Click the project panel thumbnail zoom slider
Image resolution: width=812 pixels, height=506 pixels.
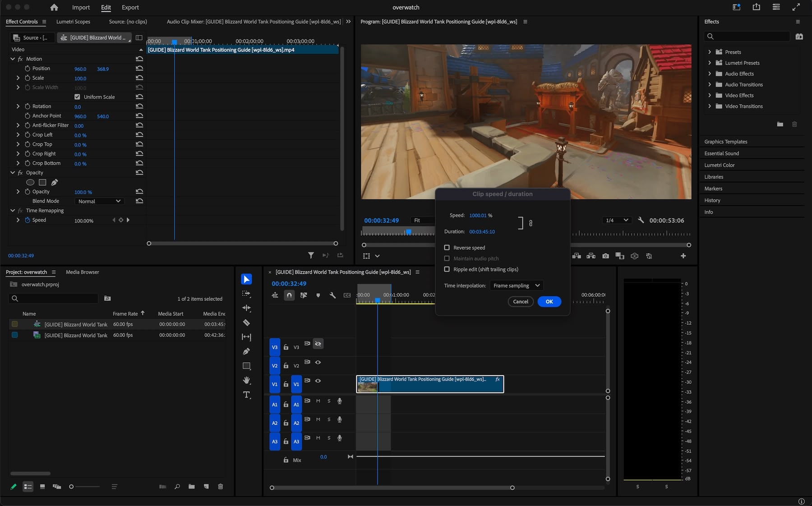point(72,487)
